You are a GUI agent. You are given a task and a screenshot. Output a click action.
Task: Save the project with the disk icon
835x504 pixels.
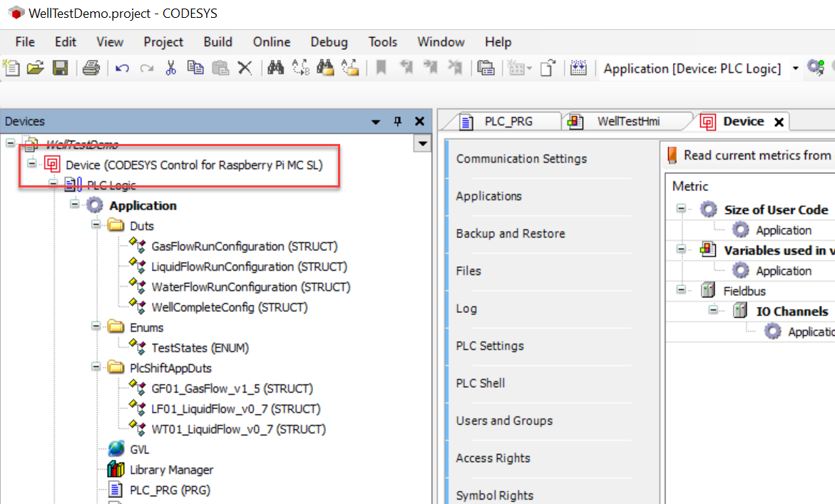60,68
